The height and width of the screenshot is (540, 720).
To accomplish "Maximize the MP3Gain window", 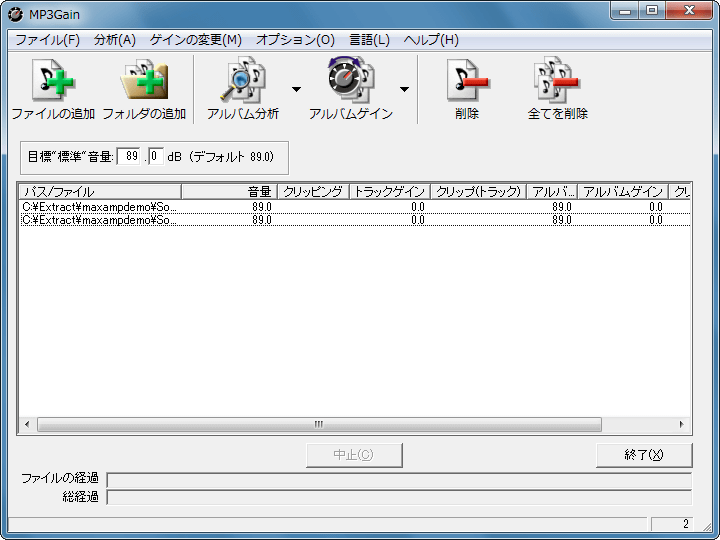I will (x=652, y=11).
